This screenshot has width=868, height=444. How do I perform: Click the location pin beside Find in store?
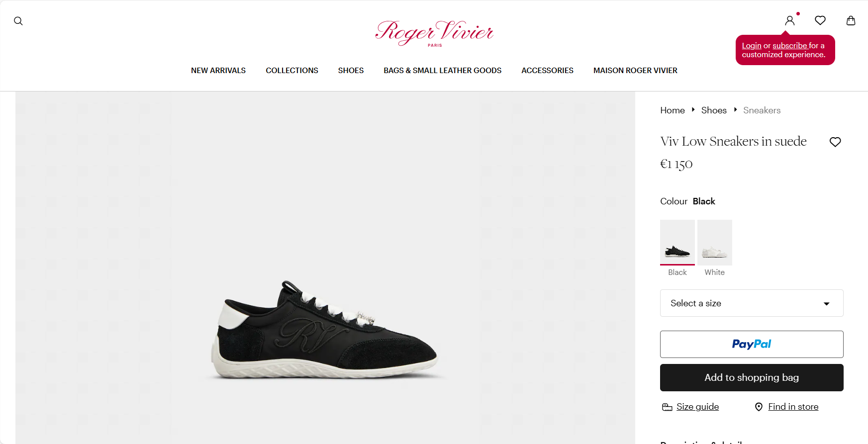click(x=759, y=407)
